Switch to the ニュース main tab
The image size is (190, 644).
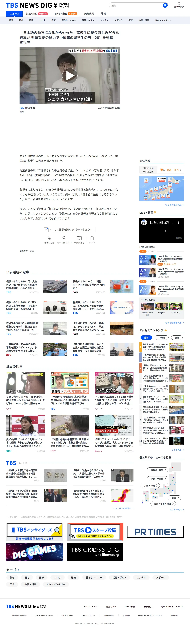point(15,13)
